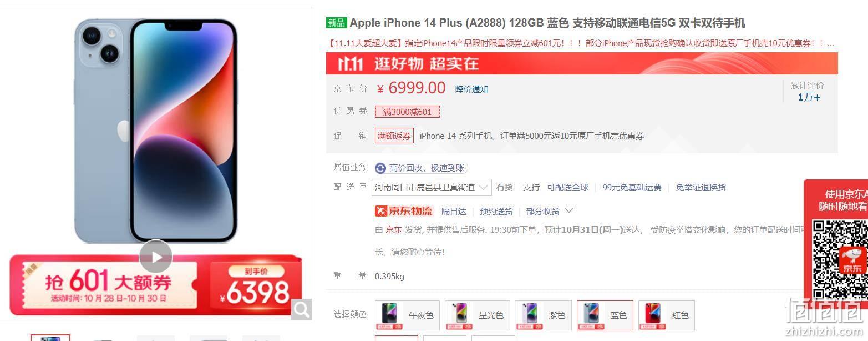Click the 京东物流 logo
Viewport: 868px width, 341px height.
pos(404,211)
